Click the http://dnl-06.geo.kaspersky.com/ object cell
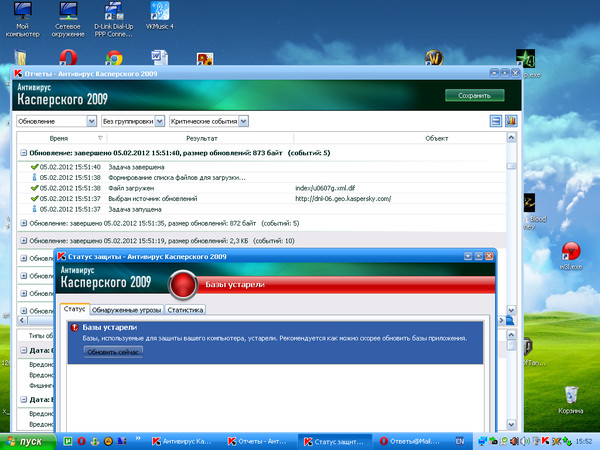The height and width of the screenshot is (450, 600). tap(343, 199)
